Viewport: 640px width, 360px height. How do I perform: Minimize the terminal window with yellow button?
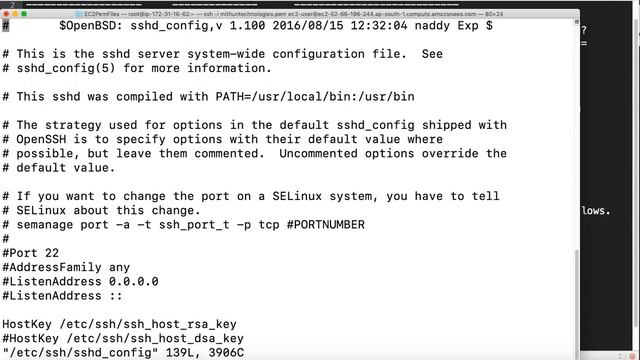[x=15, y=14]
